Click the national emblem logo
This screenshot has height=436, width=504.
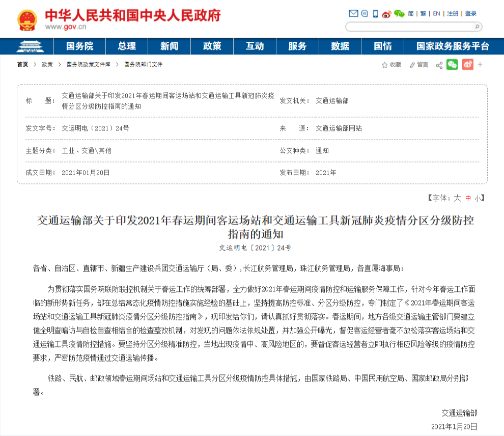click(x=27, y=20)
